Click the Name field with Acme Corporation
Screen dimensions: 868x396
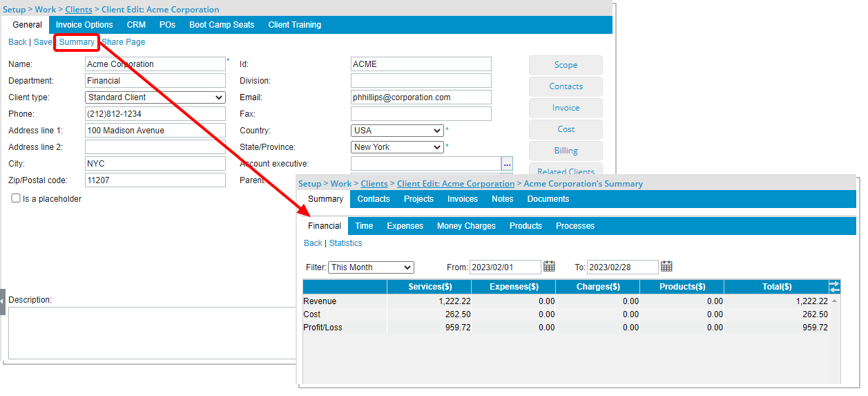[155, 64]
